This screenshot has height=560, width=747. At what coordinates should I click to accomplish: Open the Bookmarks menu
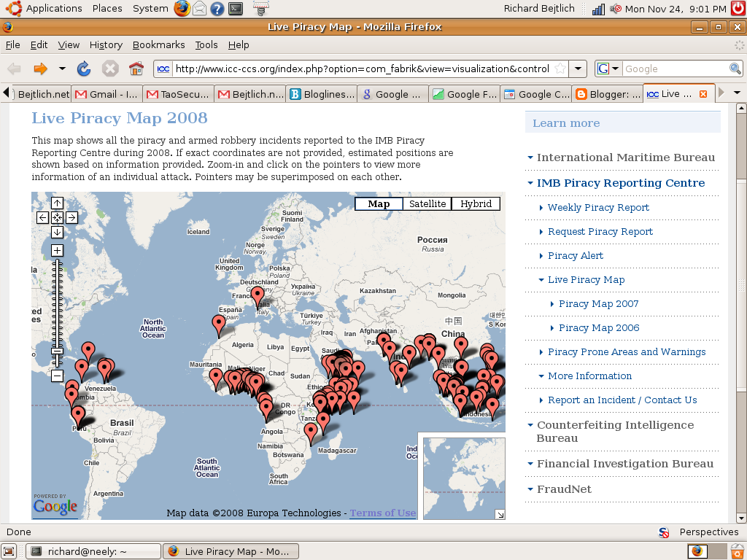pos(158,44)
